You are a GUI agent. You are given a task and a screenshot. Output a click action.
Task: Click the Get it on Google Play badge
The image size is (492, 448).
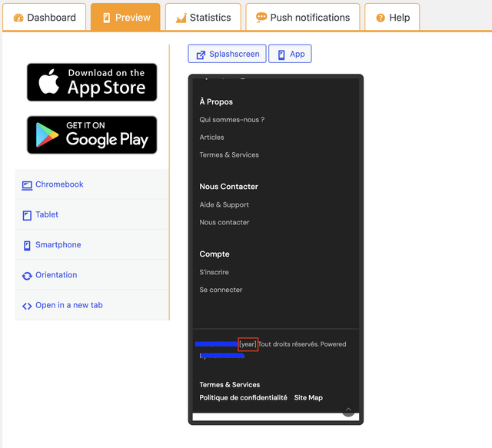(92, 135)
